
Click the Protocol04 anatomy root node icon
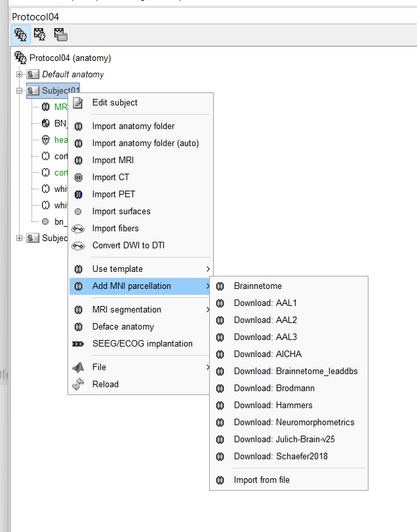pyautogui.click(x=20, y=58)
